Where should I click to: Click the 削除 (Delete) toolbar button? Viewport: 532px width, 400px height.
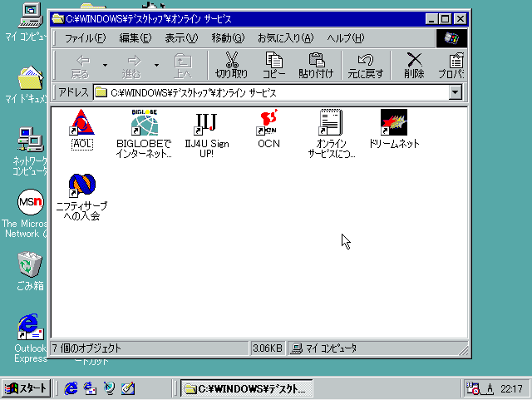point(414,65)
